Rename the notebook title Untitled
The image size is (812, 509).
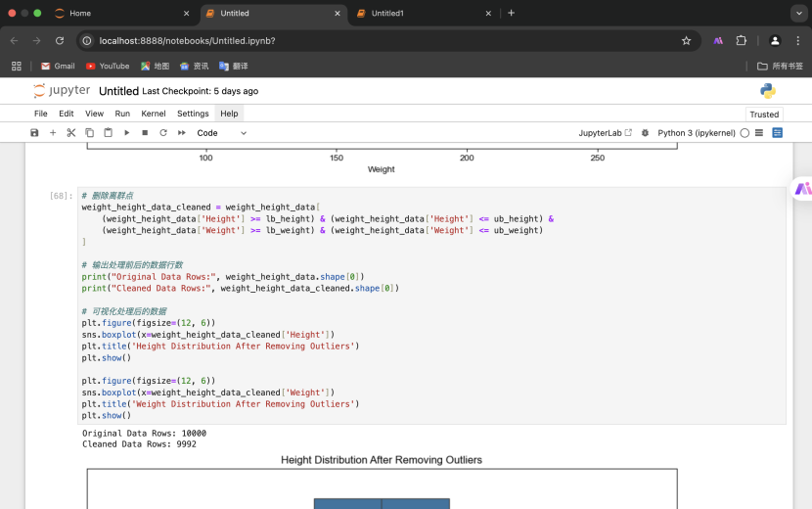(118, 91)
